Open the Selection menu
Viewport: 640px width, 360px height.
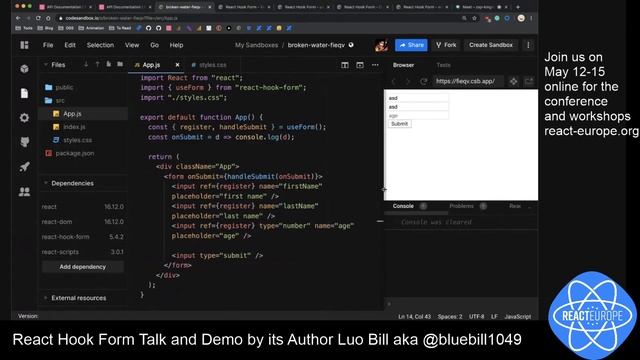click(x=100, y=45)
